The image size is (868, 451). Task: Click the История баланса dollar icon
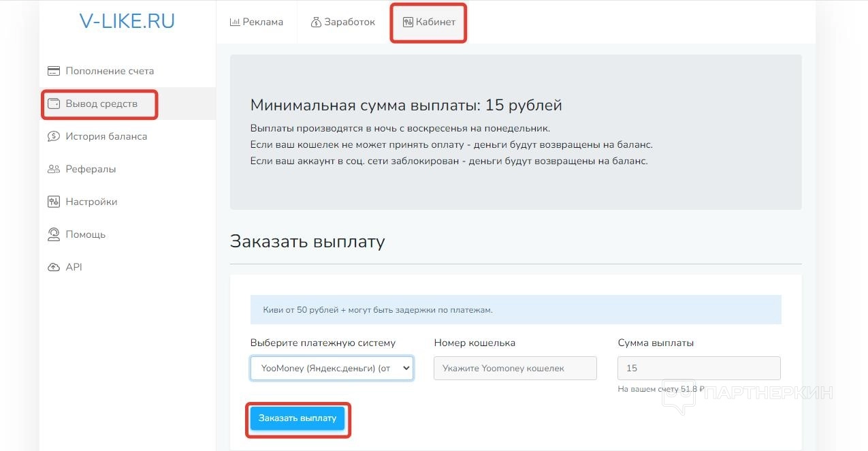tap(54, 136)
